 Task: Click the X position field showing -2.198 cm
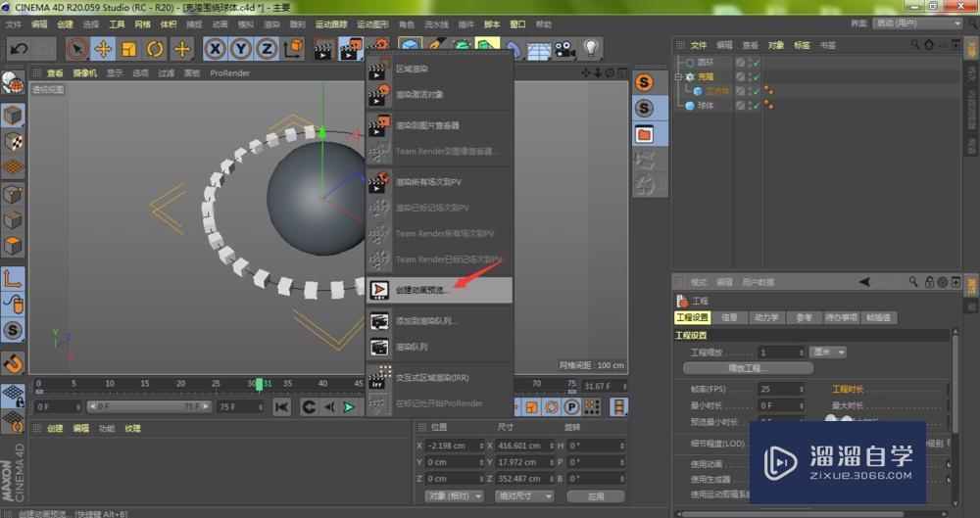click(x=455, y=446)
